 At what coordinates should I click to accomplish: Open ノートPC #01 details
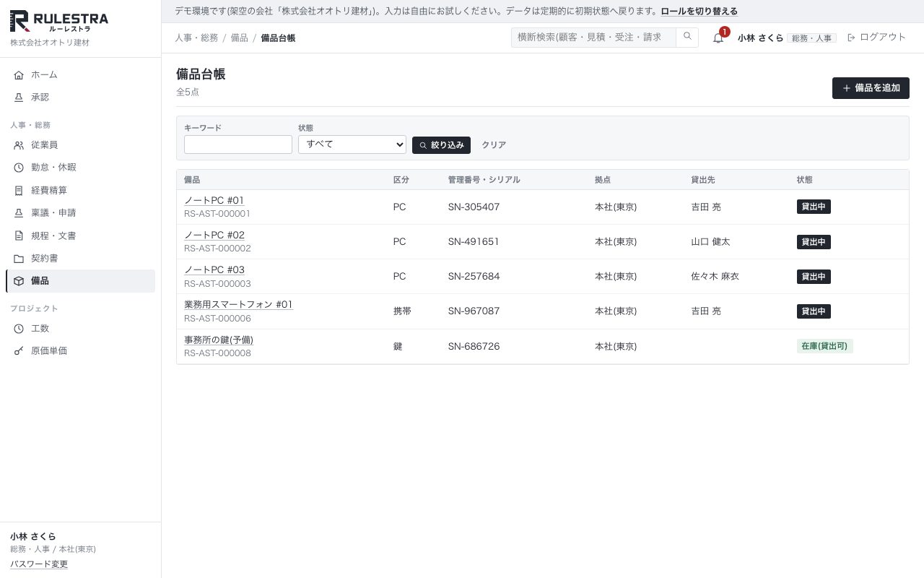coord(214,200)
